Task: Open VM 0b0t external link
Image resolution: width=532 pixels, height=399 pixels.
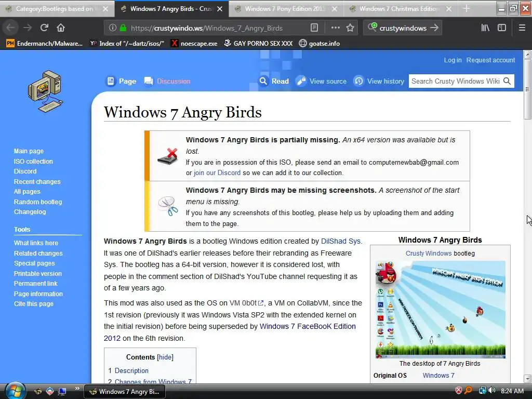Action: click(246, 303)
